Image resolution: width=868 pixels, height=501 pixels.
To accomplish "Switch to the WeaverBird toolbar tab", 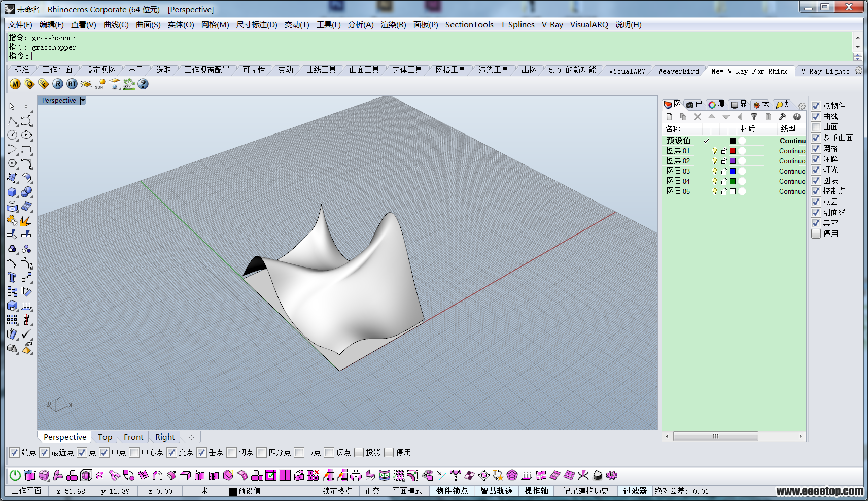I will tap(678, 71).
